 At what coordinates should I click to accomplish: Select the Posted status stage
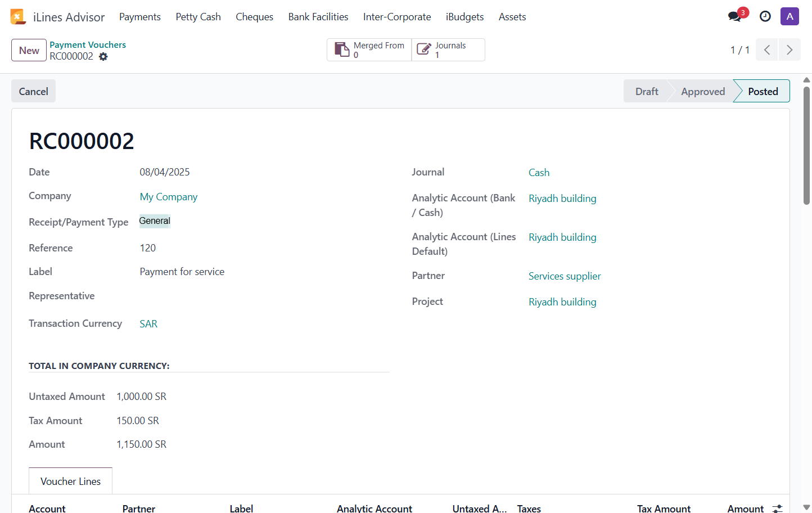coord(763,91)
